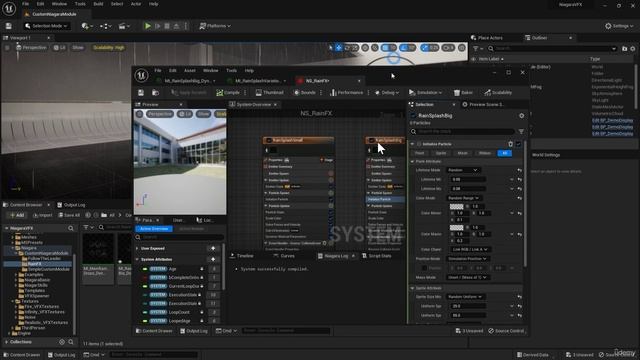Open the Sprite Size Mode dropdown
640x360 pixels.
[465, 297]
